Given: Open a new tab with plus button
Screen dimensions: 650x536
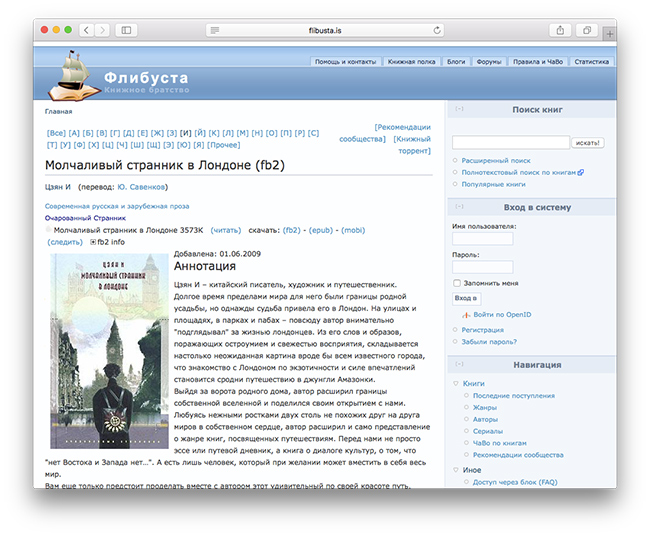Looking at the screenshot, I should coord(609,34).
